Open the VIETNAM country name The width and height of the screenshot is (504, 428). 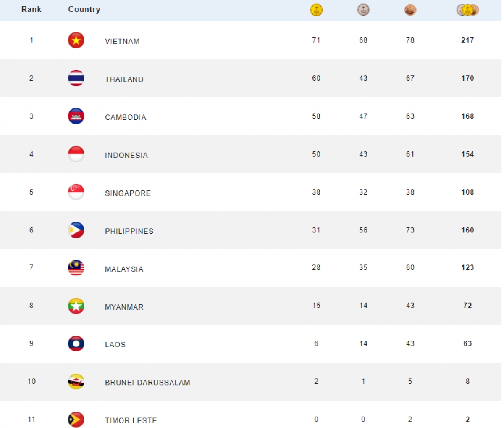122,41
